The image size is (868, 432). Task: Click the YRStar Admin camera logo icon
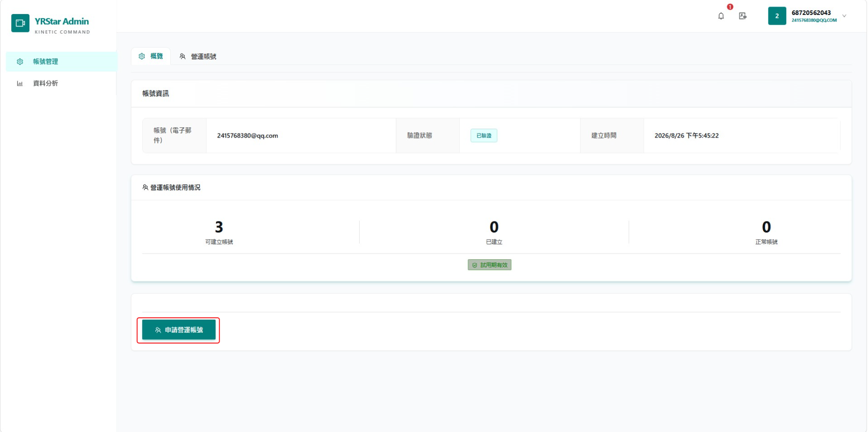pos(20,23)
